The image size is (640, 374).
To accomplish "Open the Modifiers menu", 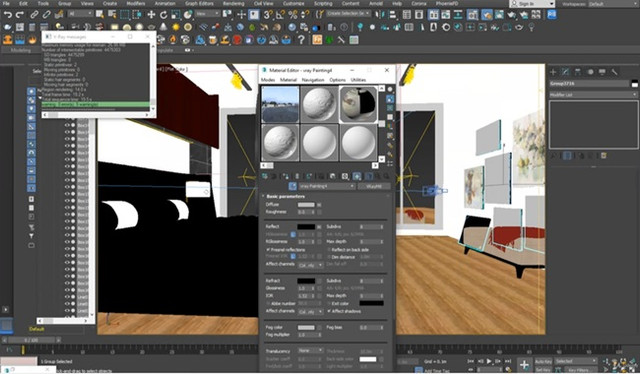I will point(136,3).
